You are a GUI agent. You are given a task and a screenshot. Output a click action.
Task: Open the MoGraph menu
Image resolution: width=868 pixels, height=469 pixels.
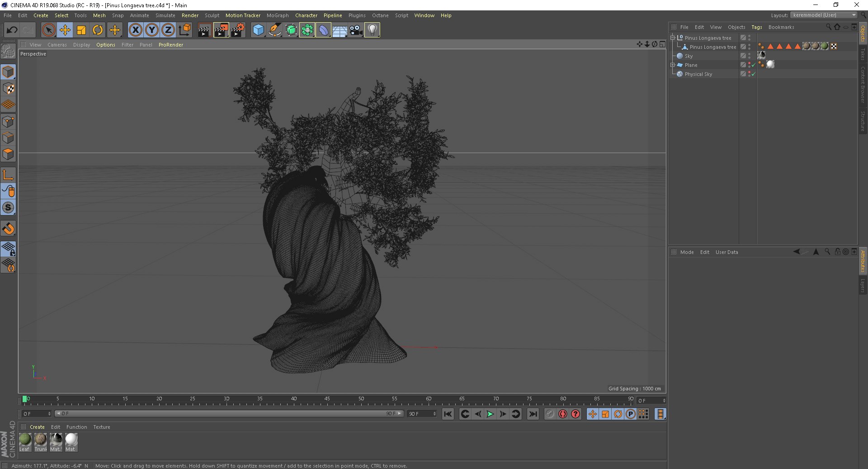click(278, 15)
